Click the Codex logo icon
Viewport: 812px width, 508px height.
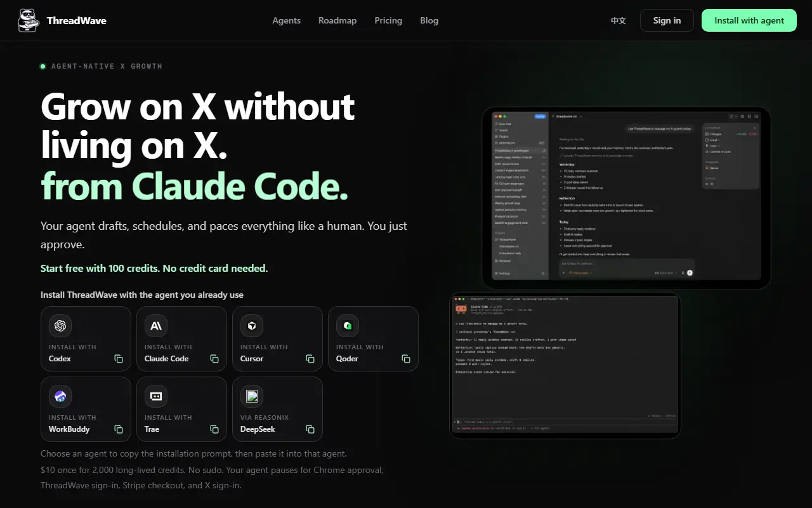(x=60, y=326)
